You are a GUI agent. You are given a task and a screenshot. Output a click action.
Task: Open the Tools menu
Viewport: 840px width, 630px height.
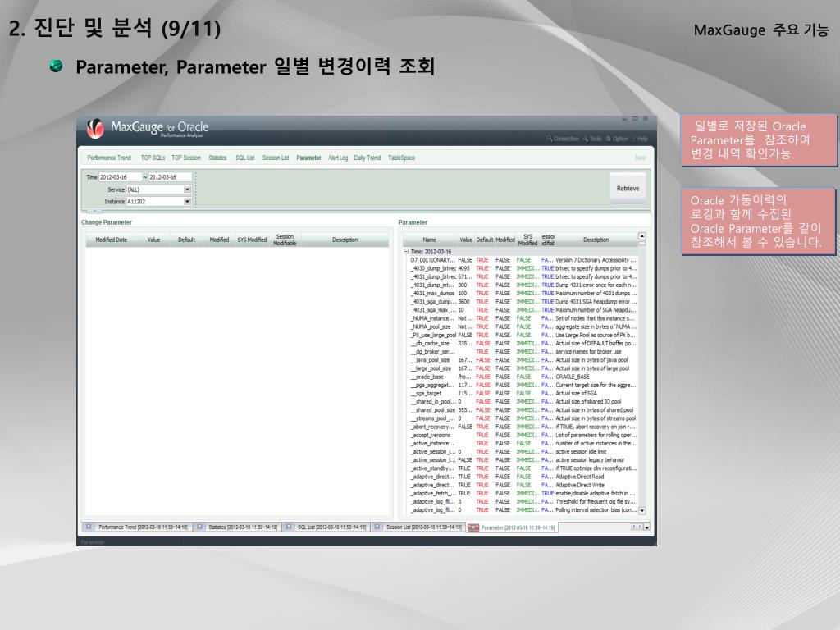592,139
